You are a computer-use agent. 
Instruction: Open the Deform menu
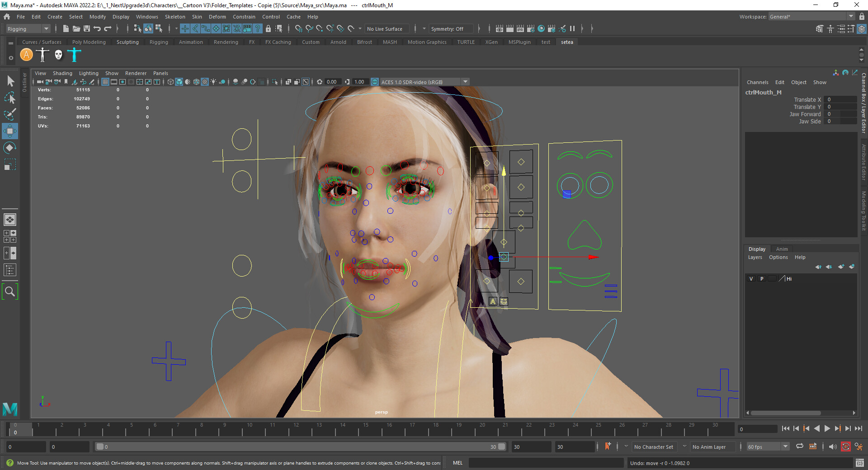tap(217, 17)
